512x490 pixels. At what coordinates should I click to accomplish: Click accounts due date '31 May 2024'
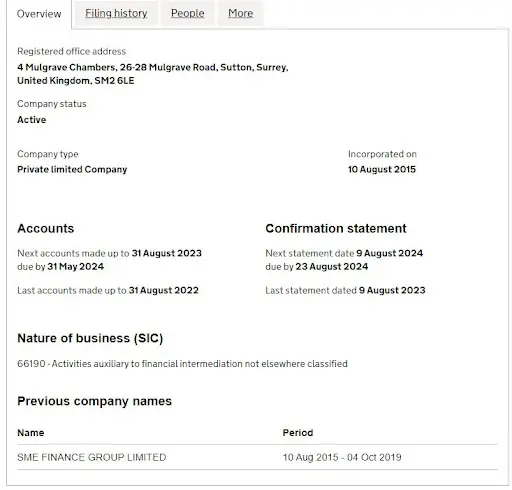click(76, 266)
